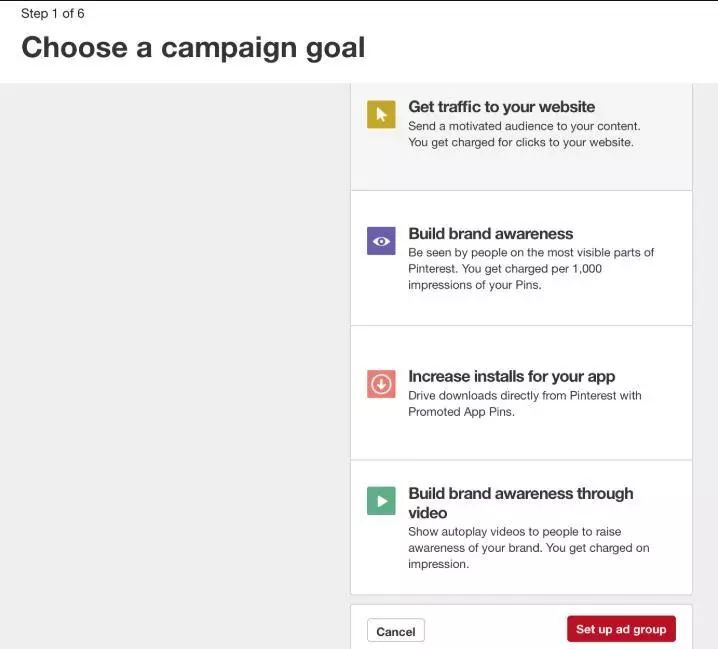This screenshot has height=649, width=718.
Task: Click the red 'Set up ad group' button
Action: (x=621, y=629)
